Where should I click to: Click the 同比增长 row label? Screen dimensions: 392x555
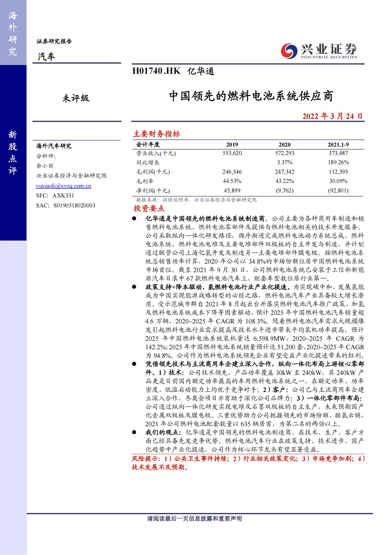click(148, 163)
